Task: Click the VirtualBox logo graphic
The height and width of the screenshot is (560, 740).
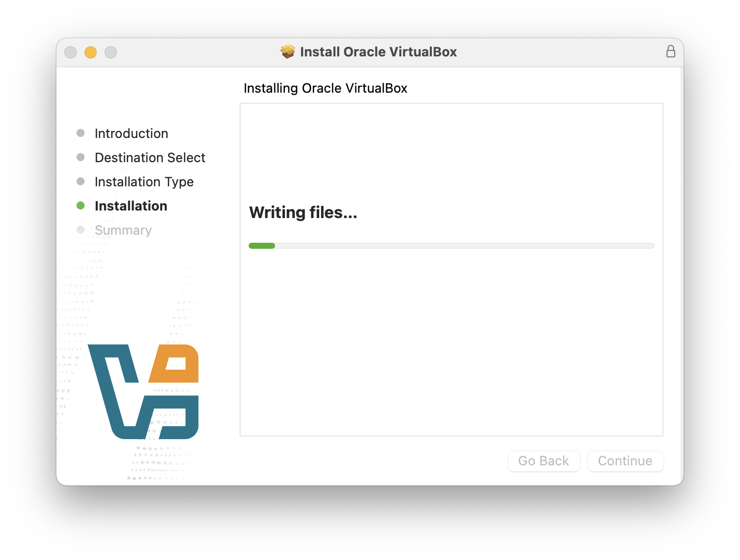Action: 143,392
